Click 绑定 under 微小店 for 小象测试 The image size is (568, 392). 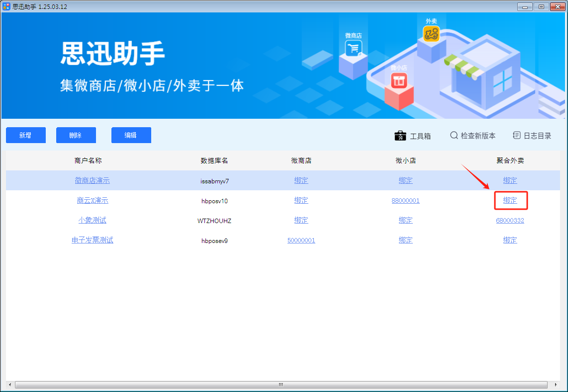click(x=405, y=220)
